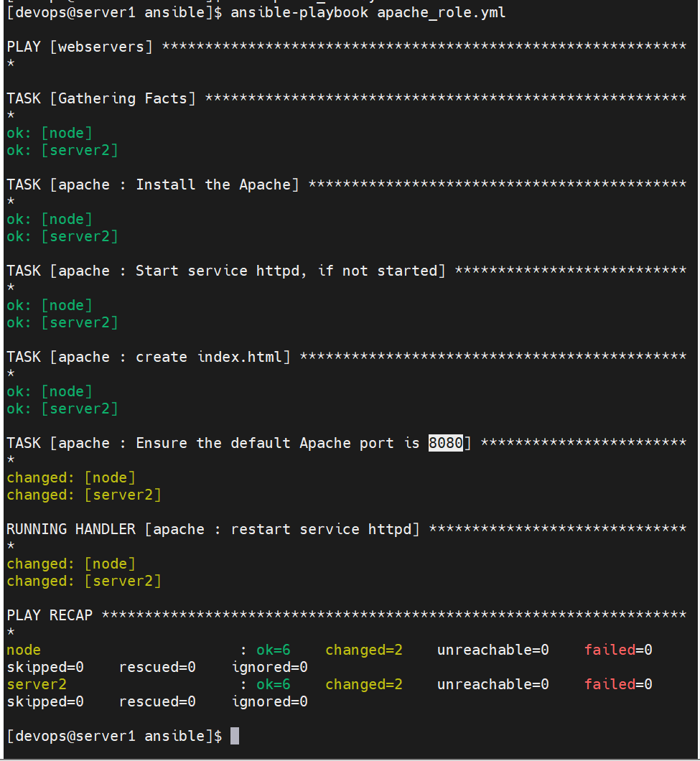Viewport: 700px width, 761px height.
Task: Click 'changed: [node]' under restart service httpd handler
Action: pos(71,564)
